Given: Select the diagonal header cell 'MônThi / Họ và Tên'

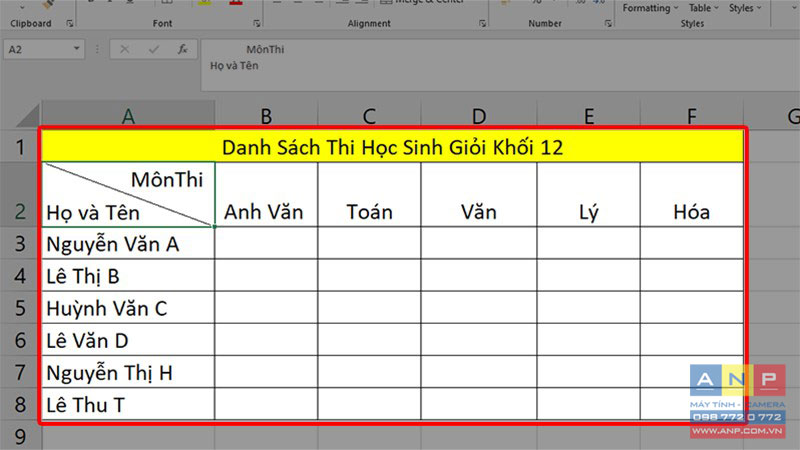Looking at the screenshot, I should 129,195.
